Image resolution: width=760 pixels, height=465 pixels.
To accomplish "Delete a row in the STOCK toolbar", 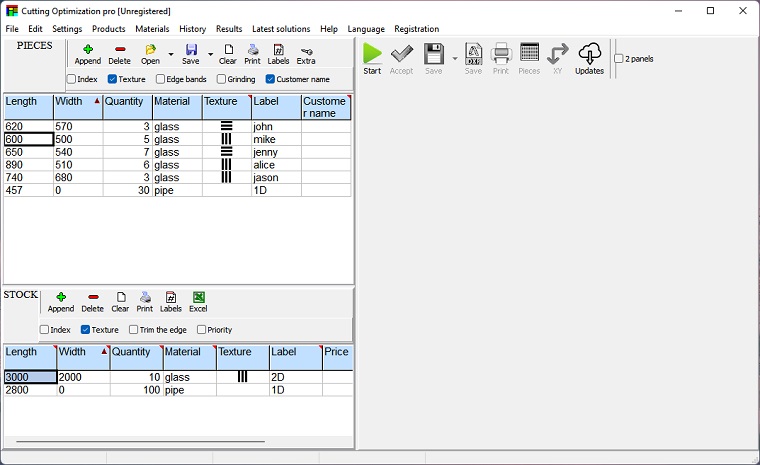I will (x=92, y=301).
